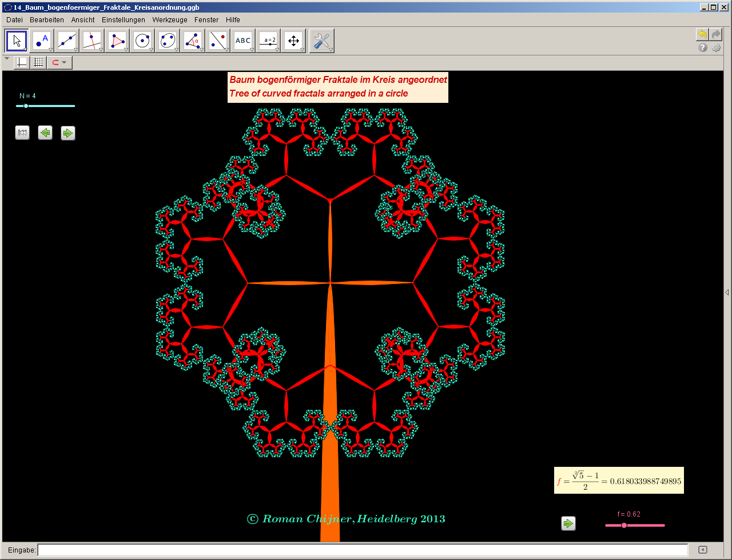This screenshot has width=732, height=560.
Task: Pick the Perpendicular Line tool
Action: pyautogui.click(x=92, y=41)
